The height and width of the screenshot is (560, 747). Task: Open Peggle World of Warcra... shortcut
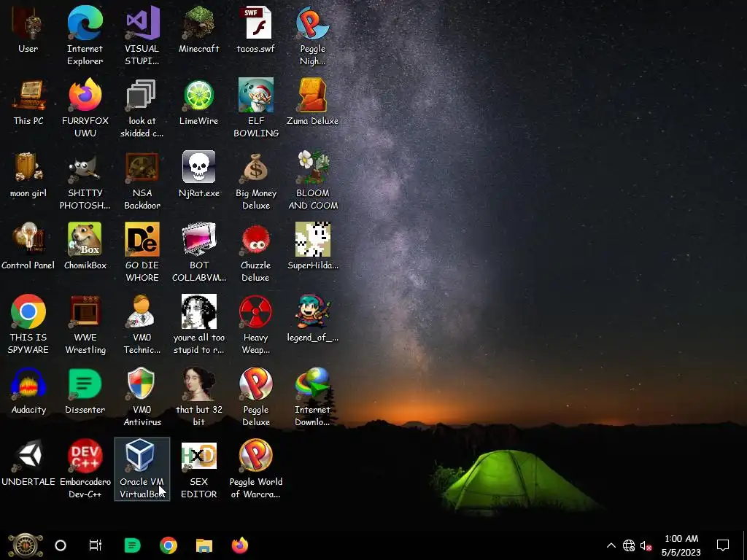coord(256,470)
